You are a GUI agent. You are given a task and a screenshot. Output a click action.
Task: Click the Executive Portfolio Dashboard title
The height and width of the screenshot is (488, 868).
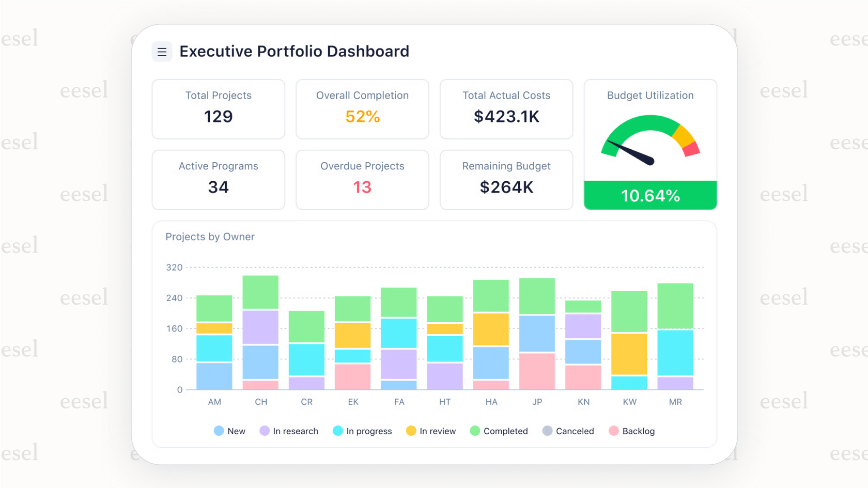point(294,51)
